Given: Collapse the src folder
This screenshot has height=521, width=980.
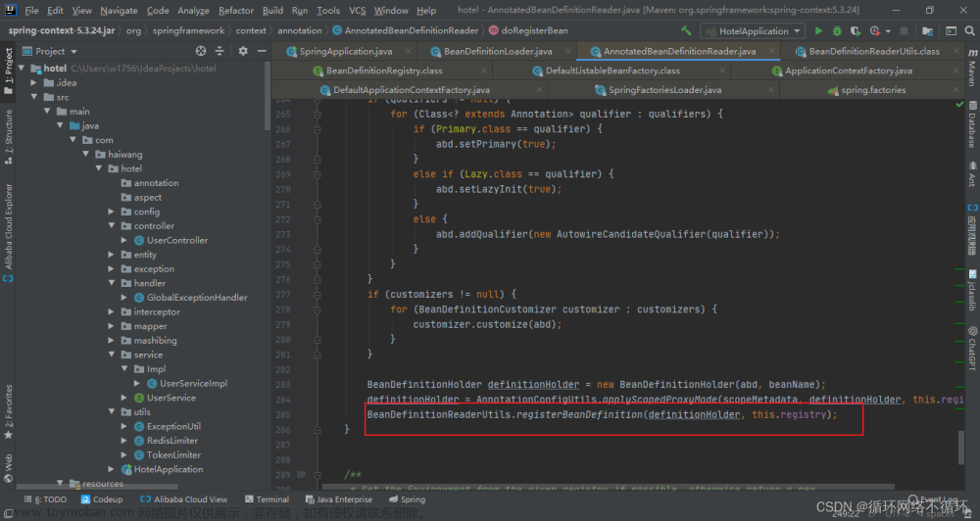Looking at the screenshot, I should (x=34, y=97).
